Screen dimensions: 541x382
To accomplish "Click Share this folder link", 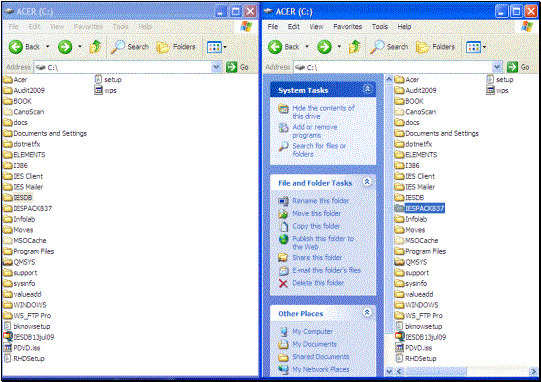I will (317, 257).
